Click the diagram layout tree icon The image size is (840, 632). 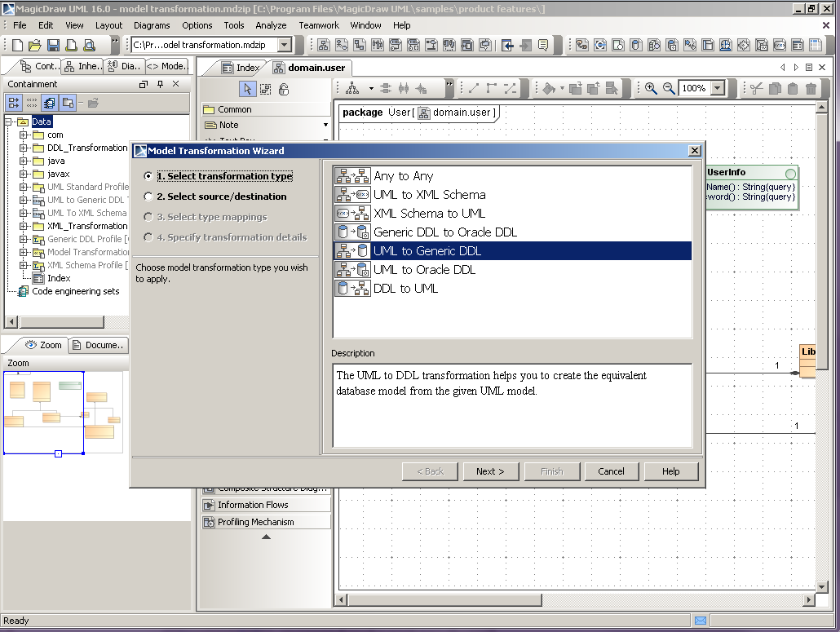tap(352, 88)
